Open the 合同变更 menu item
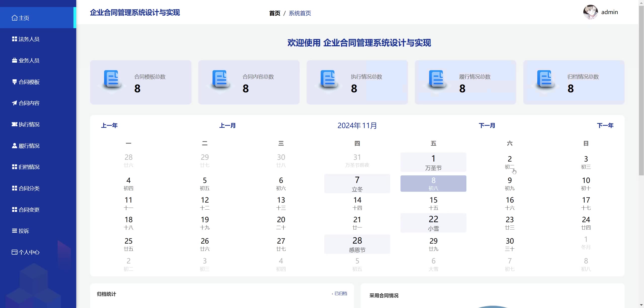Viewport: 644px width, 308px height. 29,210
